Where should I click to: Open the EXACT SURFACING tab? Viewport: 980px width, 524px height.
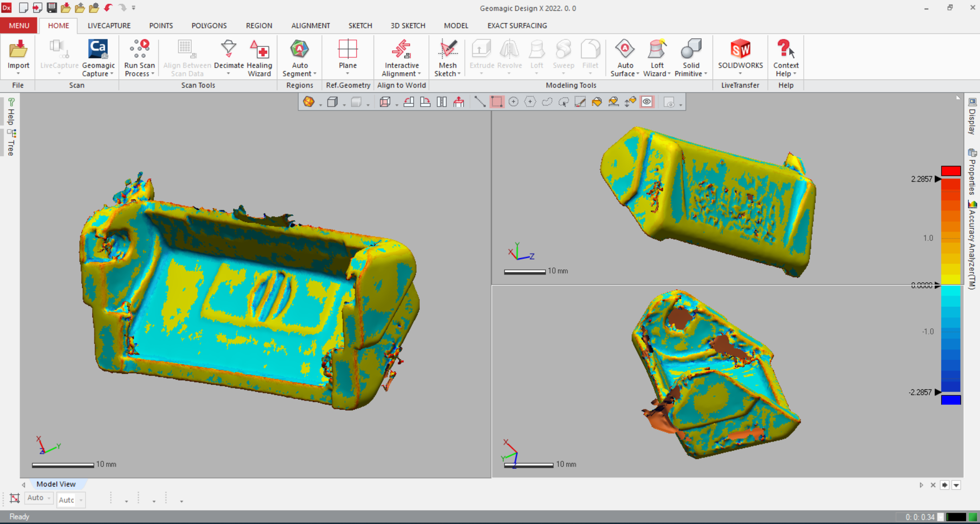[x=517, y=26]
